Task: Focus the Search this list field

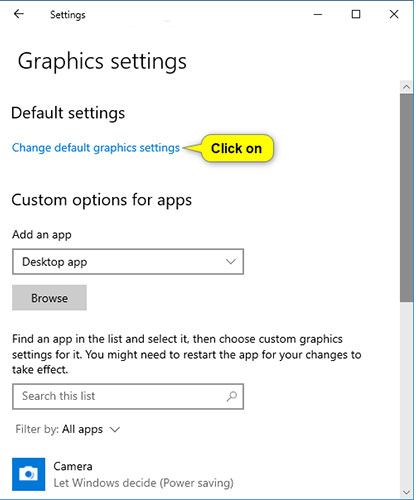Action: coord(128,396)
